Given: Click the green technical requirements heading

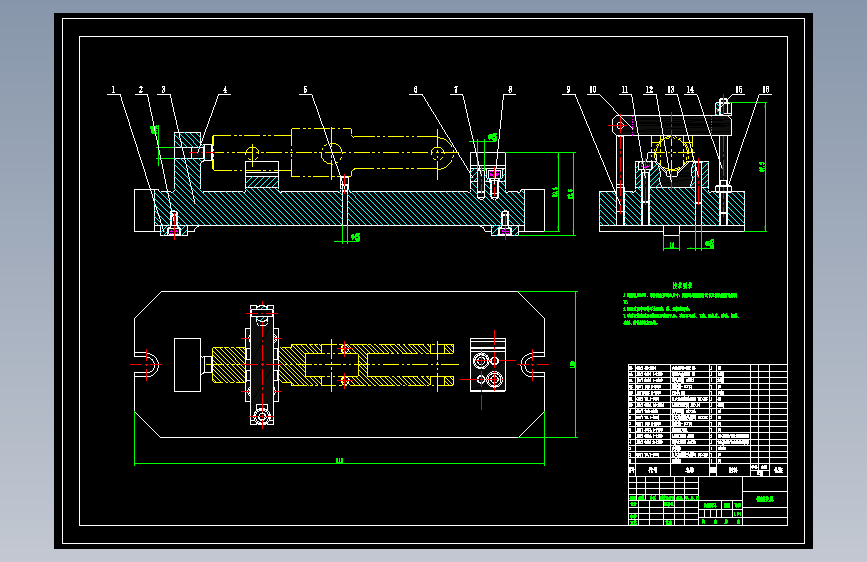Looking at the screenshot, I should click(x=682, y=285).
